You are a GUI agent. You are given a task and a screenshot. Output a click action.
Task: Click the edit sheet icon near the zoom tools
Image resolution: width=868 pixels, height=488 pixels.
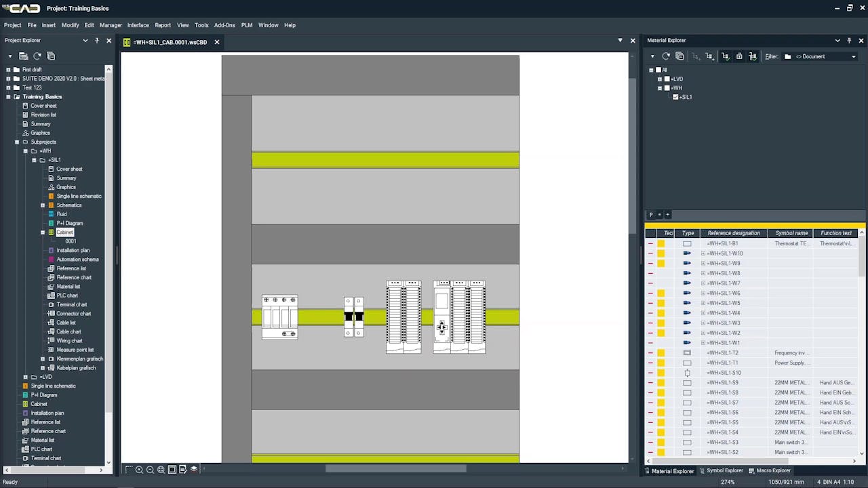click(x=182, y=469)
